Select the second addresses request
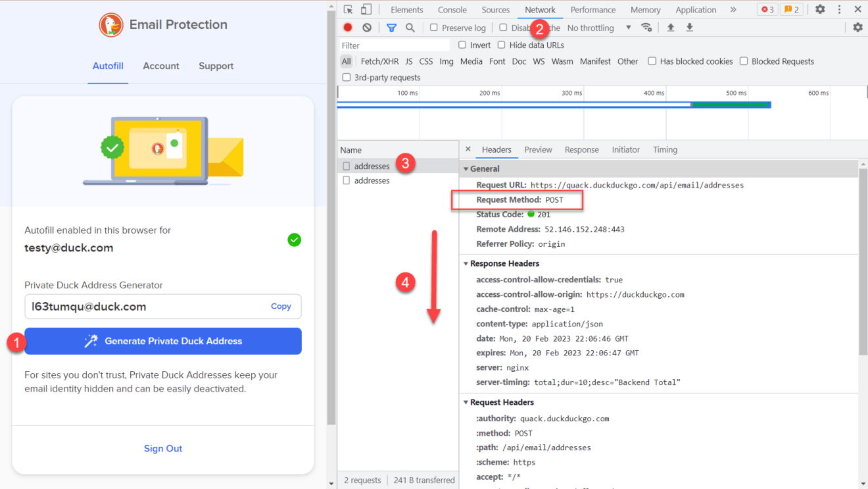This screenshot has width=868, height=489. click(x=398, y=180)
